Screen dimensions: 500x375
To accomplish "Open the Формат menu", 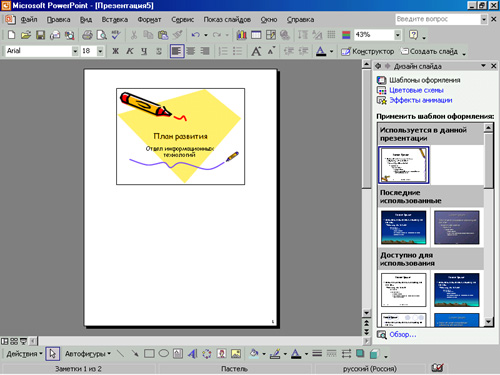I will point(149,20).
